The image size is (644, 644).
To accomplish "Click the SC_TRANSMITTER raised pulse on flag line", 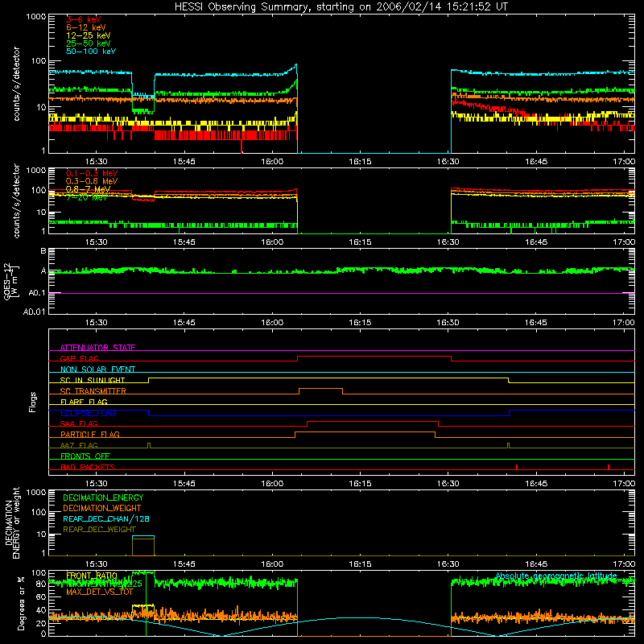I will tap(320, 389).
